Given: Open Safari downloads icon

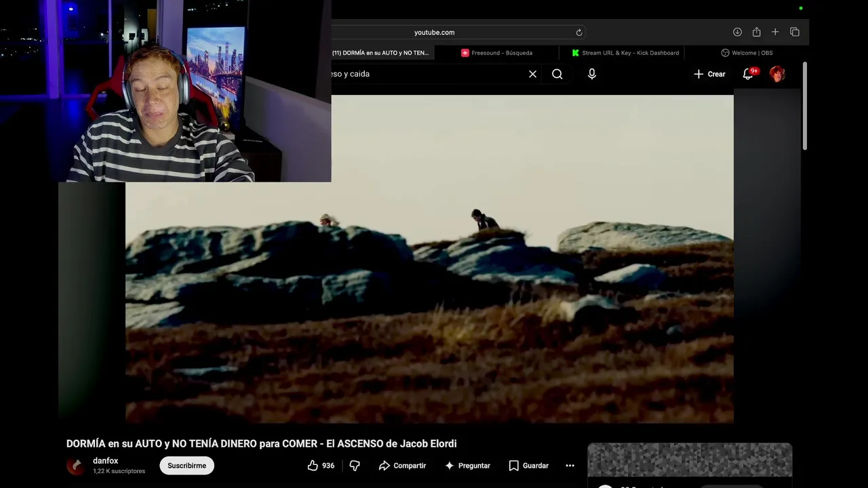Looking at the screenshot, I should [737, 33].
